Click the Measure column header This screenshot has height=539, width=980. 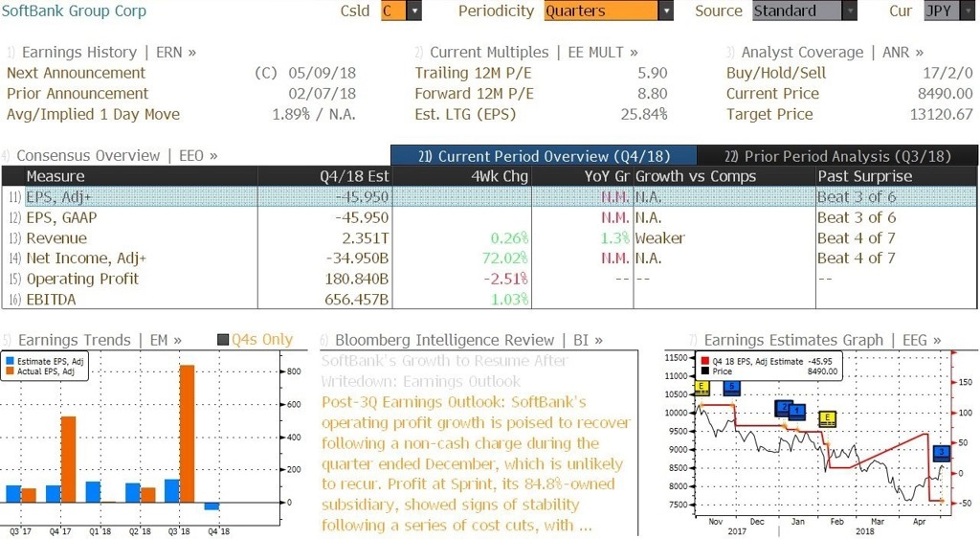(141, 176)
